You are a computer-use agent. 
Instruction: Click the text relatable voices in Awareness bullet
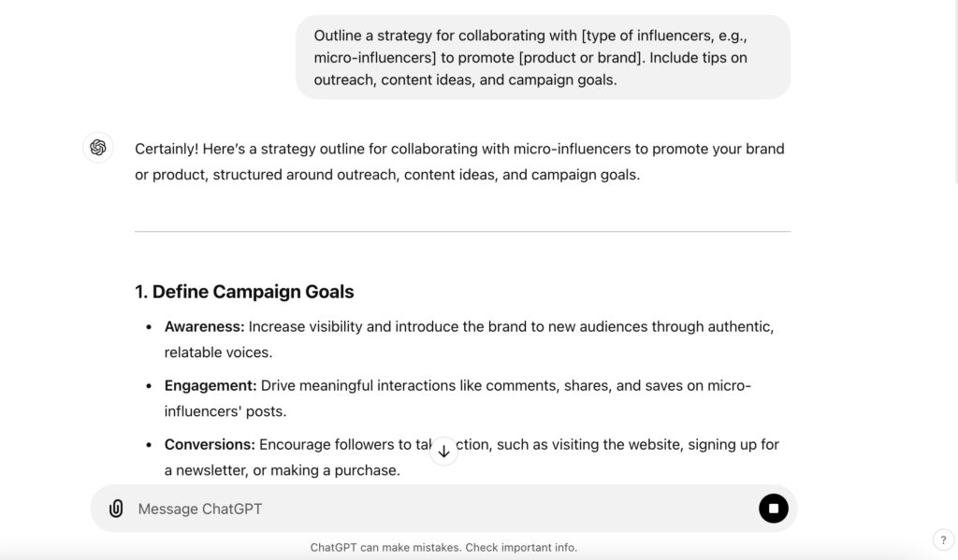pos(218,352)
